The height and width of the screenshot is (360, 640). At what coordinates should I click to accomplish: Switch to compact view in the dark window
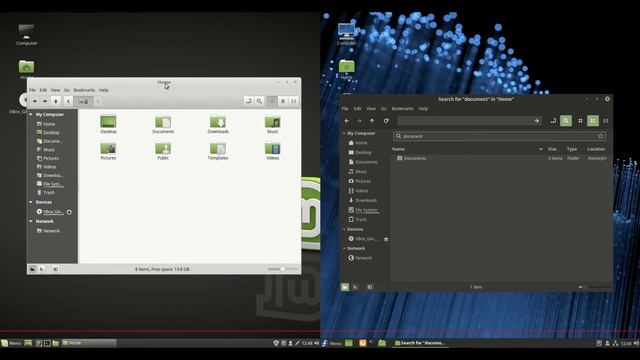pyautogui.click(x=606, y=120)
